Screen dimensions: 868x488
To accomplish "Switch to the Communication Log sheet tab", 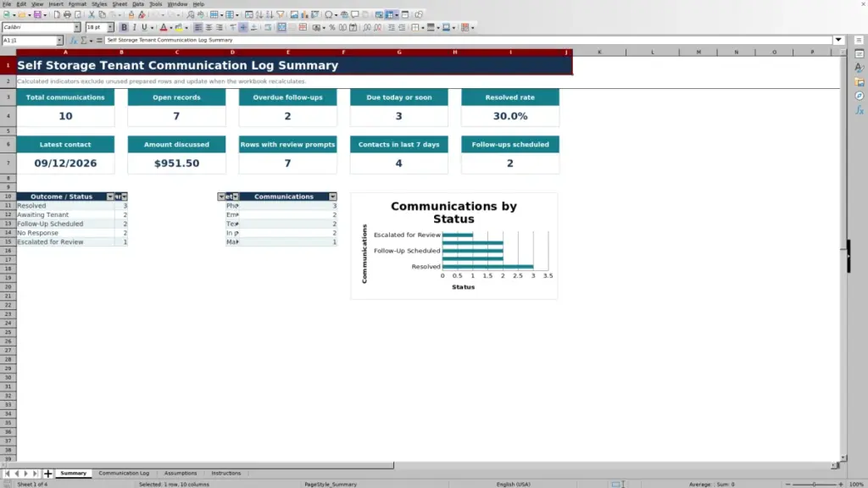I will (124, 473).
